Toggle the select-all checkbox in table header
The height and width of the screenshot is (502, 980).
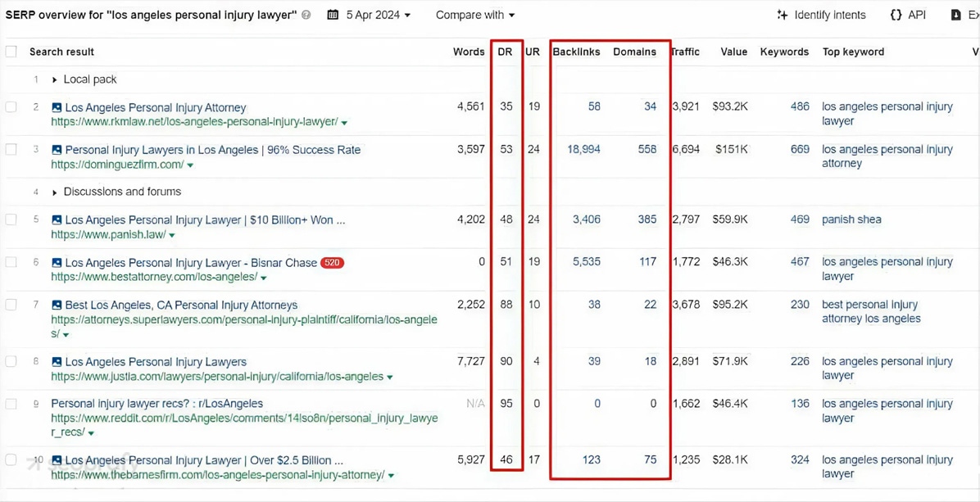11,52
